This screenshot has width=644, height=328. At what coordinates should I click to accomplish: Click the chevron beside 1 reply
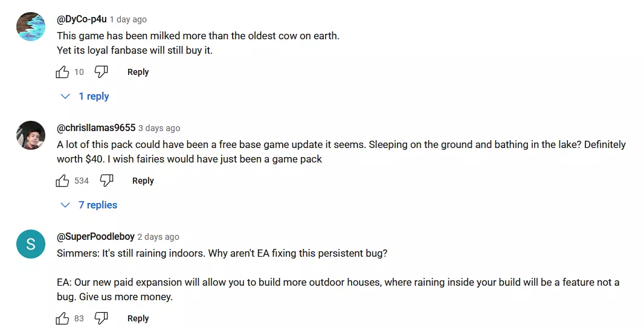point(65,97)
